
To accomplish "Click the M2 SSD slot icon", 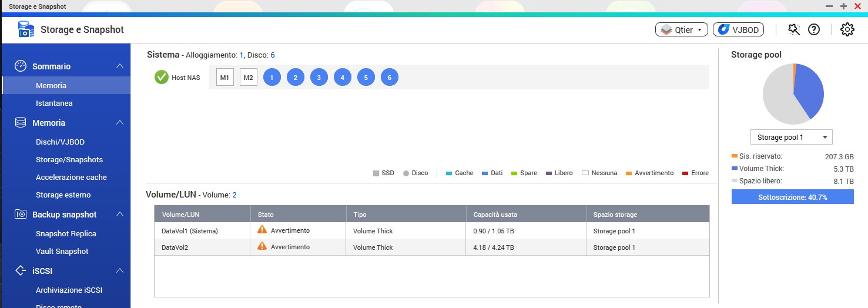I will pyautogui.click(x=249, y=78).
